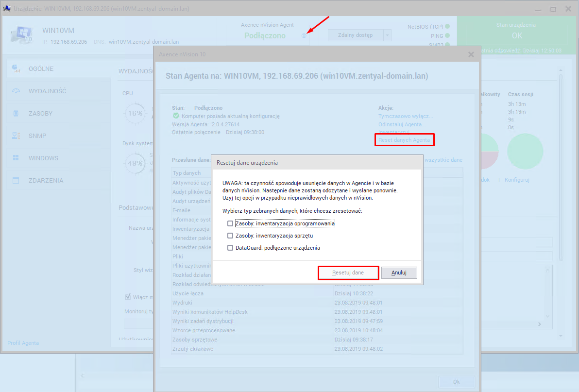
Task: Click the Agent info icon next to Podłączono
Action: [x=304, y=35]
